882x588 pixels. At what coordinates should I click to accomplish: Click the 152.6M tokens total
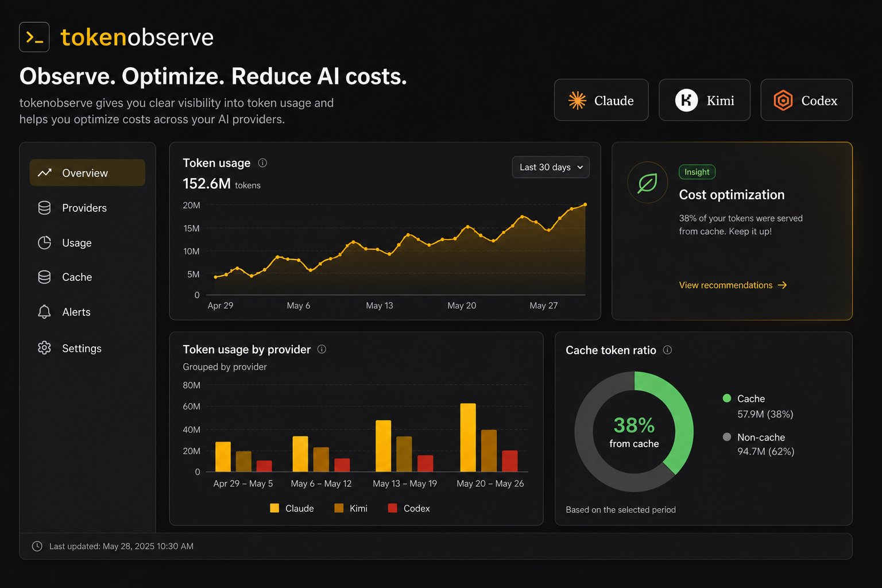pos(222,184)
